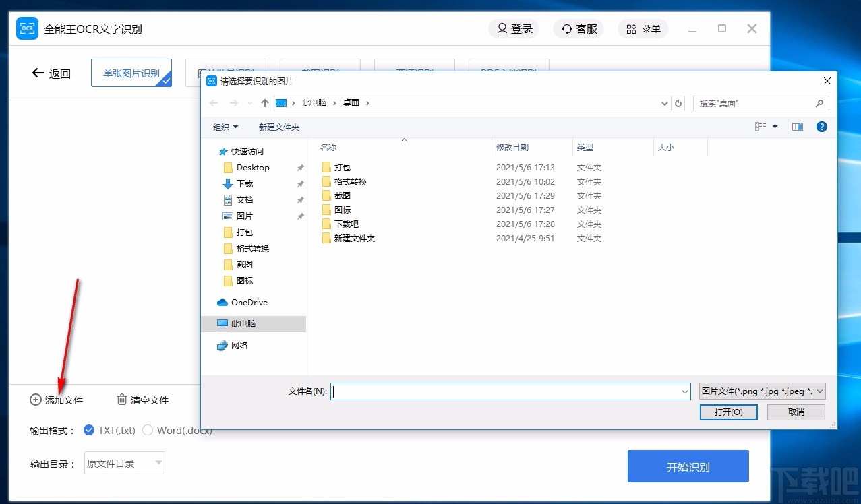Click the 添加文件 plus icon

[x=34, y=400]
